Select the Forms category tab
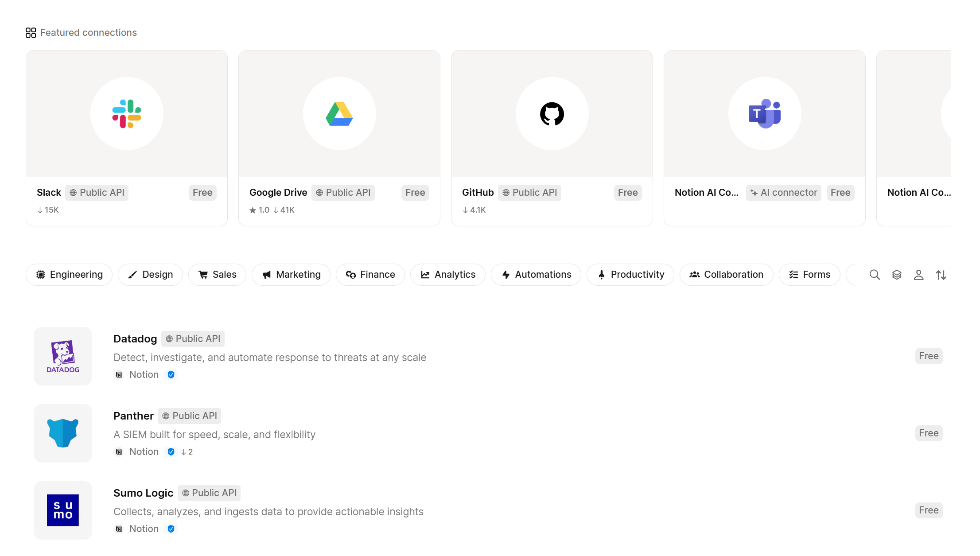Viewport: 980px width, 556px height. tap(809, 275)
